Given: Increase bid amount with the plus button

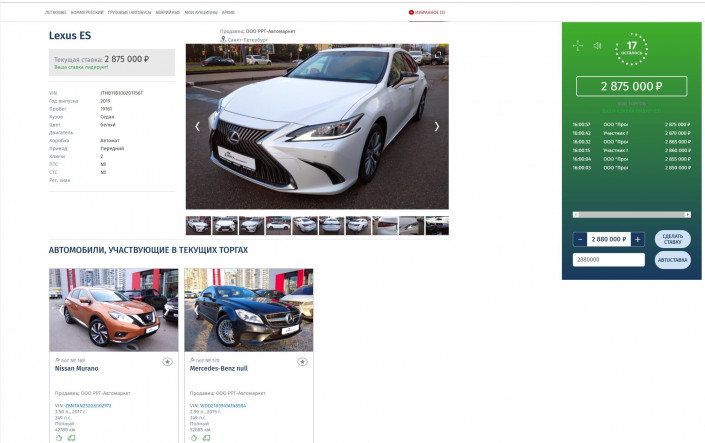Looking at the screenshot, I should [637, 239].
